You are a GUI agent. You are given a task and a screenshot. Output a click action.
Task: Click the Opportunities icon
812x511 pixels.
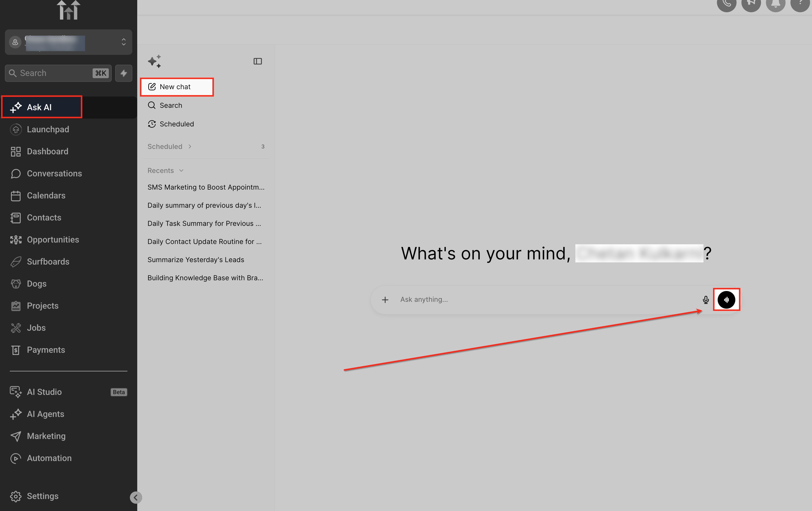point(15,240)
